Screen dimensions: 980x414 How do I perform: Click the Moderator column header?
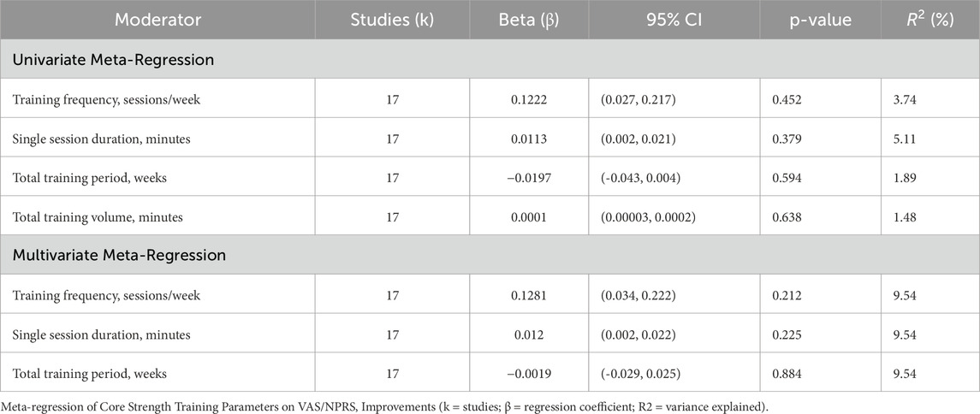pyautogui.click(x=158, y=20)
